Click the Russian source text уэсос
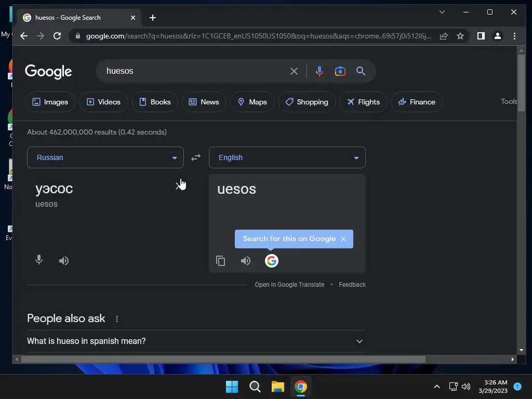 54,189
